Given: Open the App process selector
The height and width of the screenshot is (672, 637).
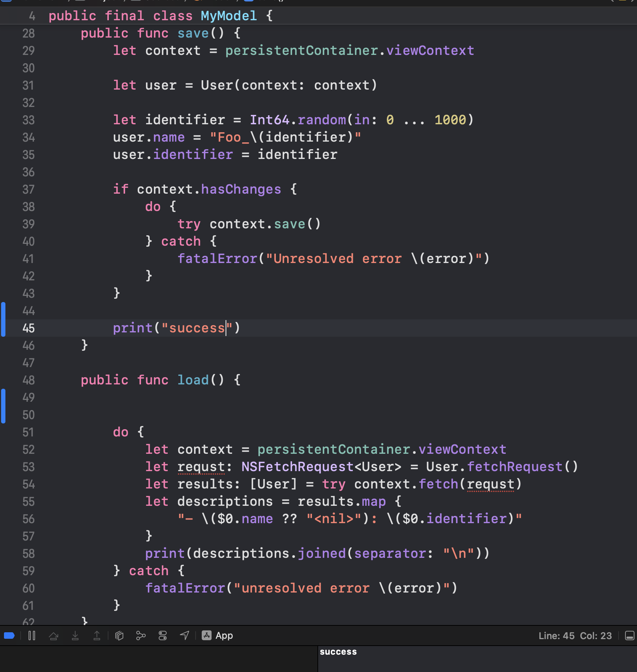Looking at the screenshot, I should click(218, 636).
